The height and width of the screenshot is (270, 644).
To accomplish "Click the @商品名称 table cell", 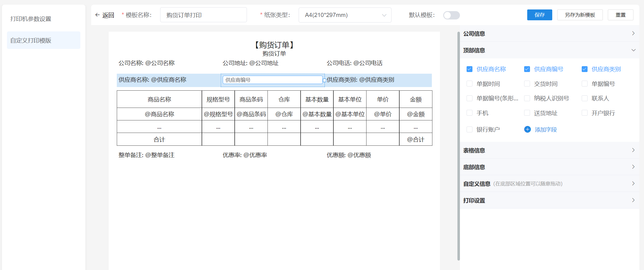I will click(x=159, y=114).
